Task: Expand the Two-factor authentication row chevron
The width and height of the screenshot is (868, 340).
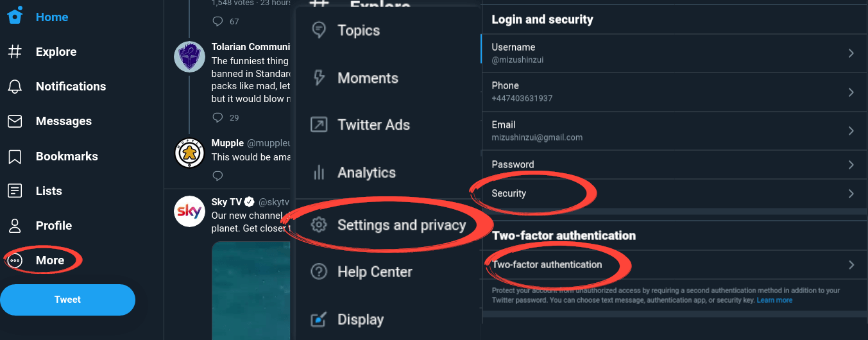Action: point(851,265)
